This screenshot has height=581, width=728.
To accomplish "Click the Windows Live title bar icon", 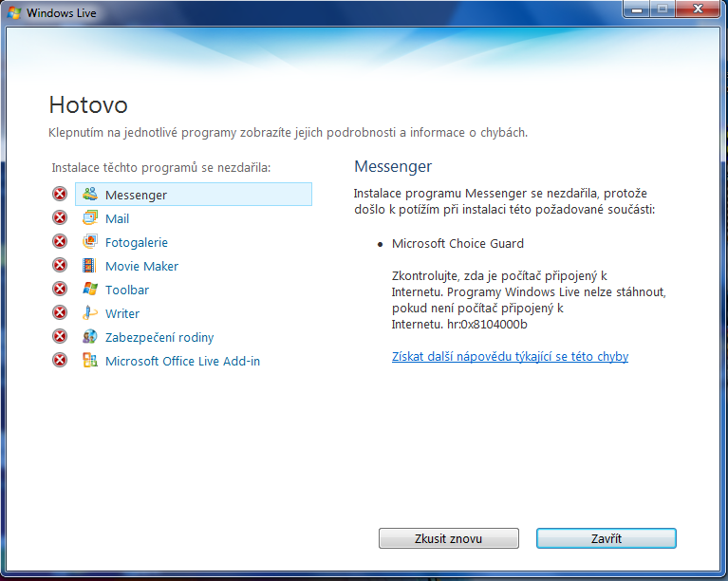I will [x=14, y=11].
